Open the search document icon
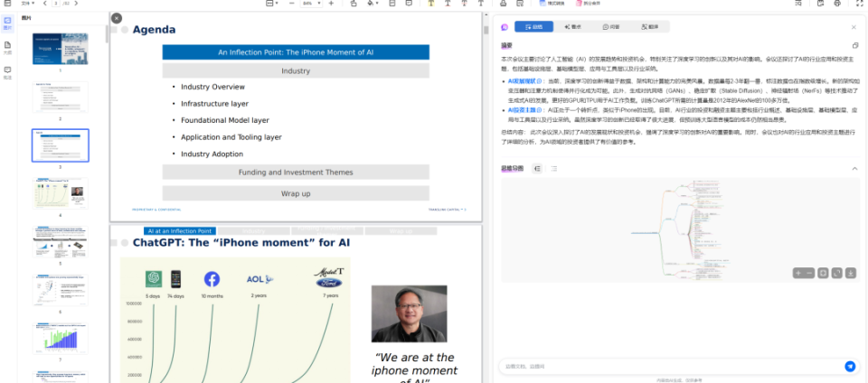868x383 pixels. (x=798, y=4)
